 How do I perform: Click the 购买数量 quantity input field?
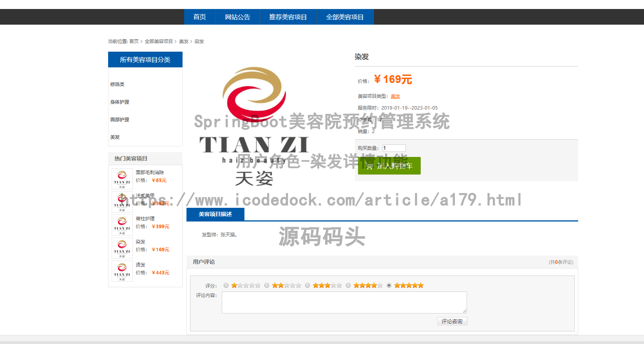coord(394,148)
